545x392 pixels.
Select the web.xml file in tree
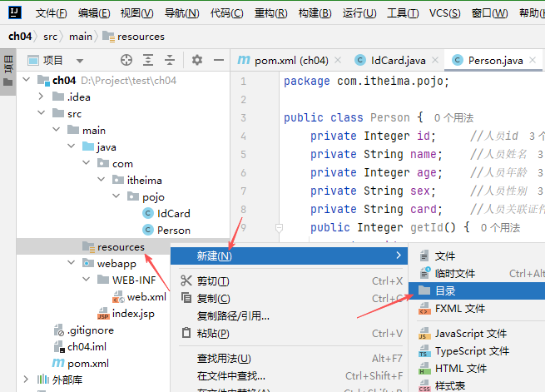pos(146,296)
